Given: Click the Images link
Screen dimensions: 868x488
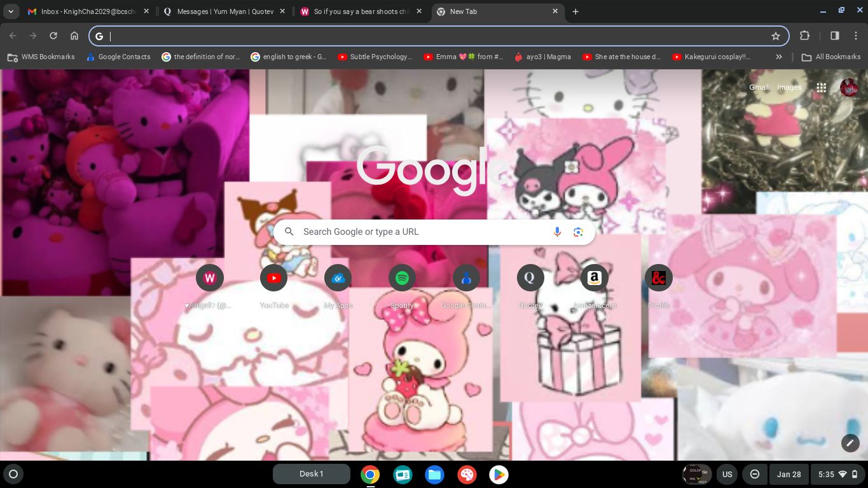Looking at the screenshot, I should pos(789,87).
